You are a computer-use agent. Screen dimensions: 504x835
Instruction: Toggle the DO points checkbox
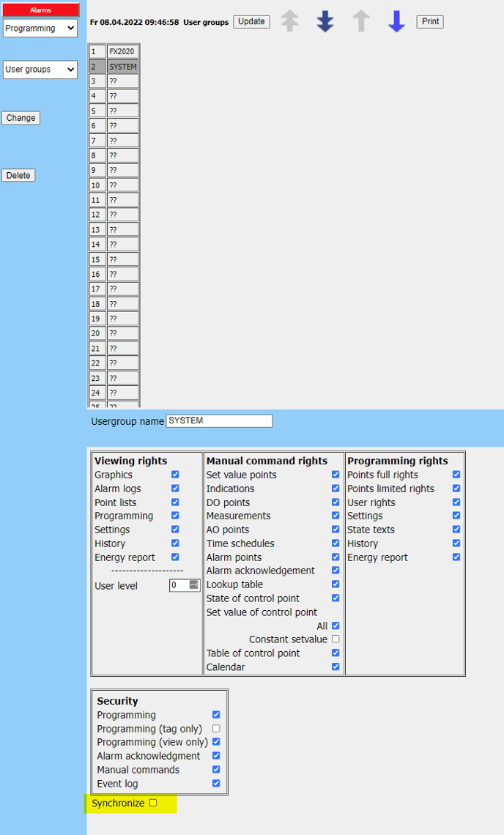(336, 502)
